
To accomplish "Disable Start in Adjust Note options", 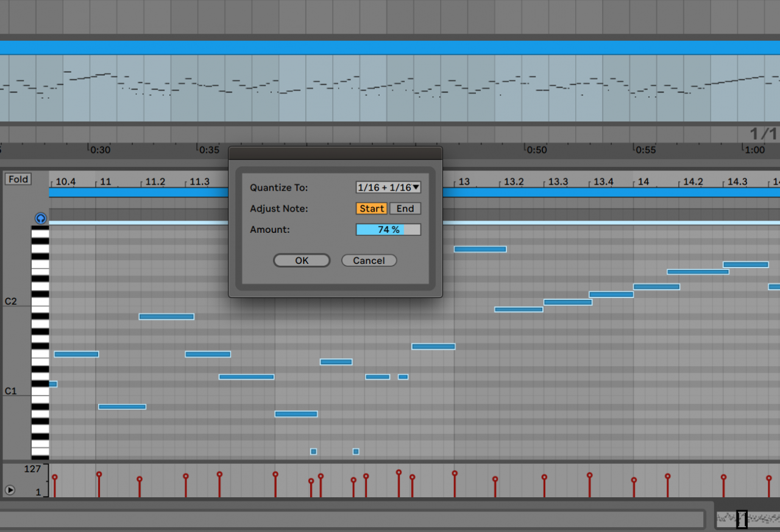I will (x=371, y=208).
